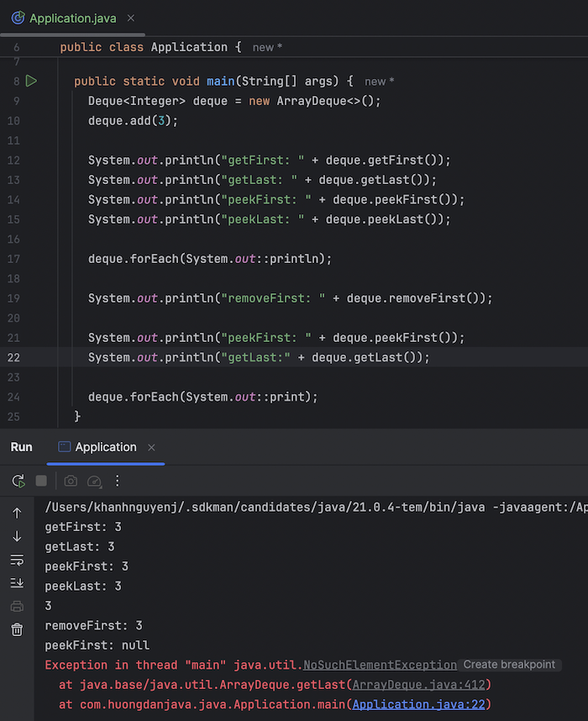The width and height of the screenshot is (588, 721).
Task: Run main method using green gutter arrow
Action: coord(31,81)
